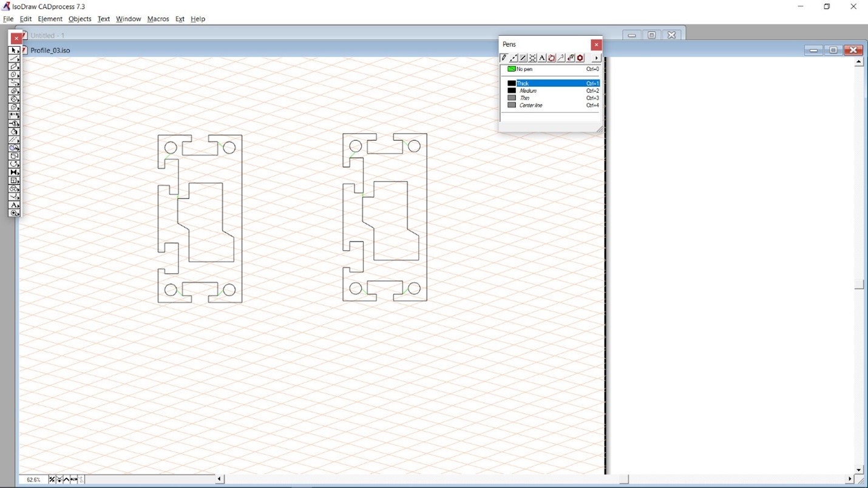Close the Pens panel

pos(596,44)
